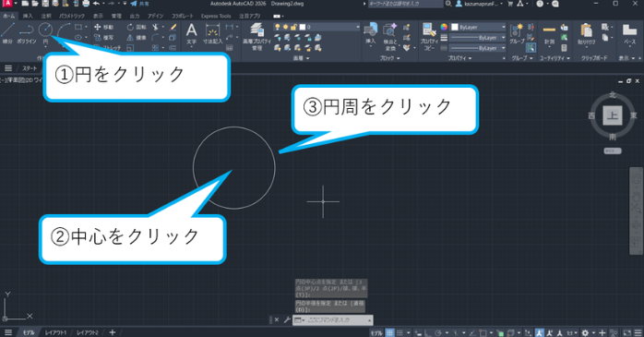Toggle snap mode in status bar
Viewport: 644px width, 337px height.
tap(400, 332)
